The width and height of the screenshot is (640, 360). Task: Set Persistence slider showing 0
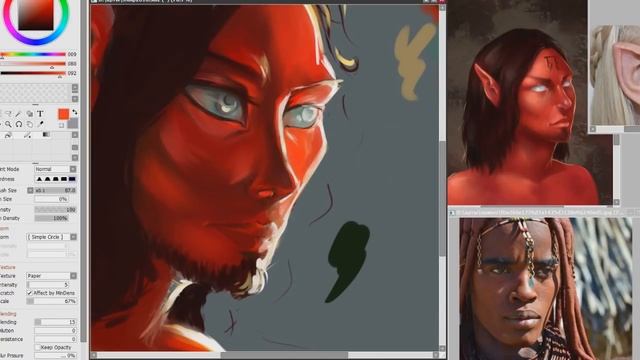click(56, 339)
